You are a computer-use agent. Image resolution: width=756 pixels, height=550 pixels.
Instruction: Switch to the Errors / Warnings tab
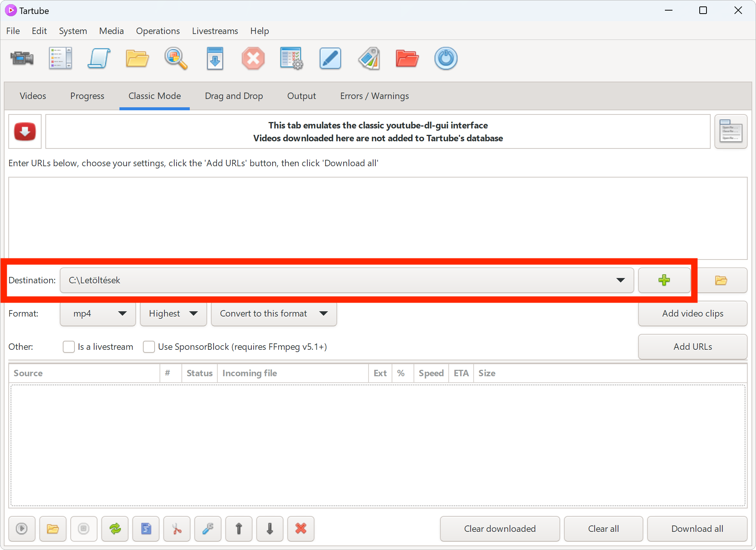pyautogui.click(x=374, y=96)
